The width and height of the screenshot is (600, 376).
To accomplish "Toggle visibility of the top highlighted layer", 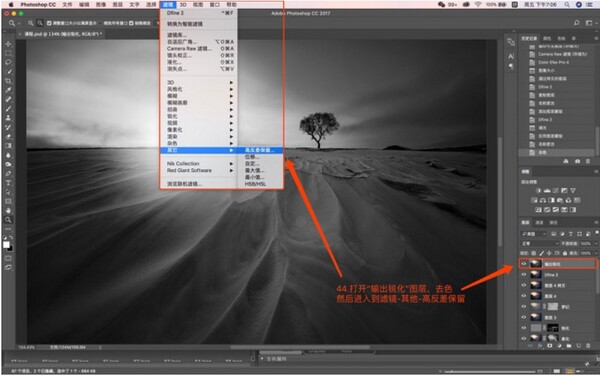I will 523,264.
